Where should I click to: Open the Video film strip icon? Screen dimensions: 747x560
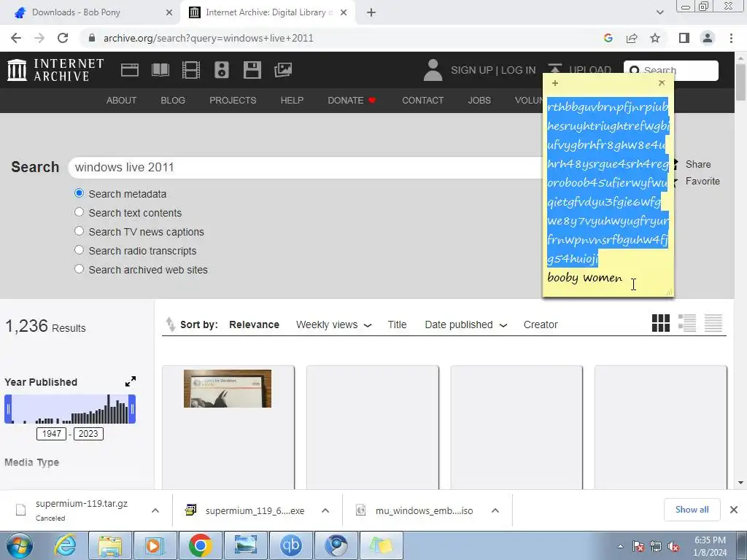[x=190, y=70]
